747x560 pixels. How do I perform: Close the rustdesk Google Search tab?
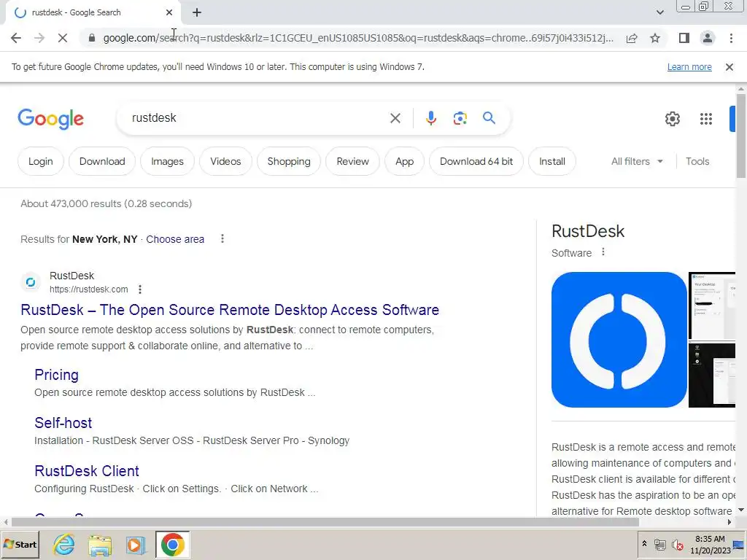click(x=169, y=12)
